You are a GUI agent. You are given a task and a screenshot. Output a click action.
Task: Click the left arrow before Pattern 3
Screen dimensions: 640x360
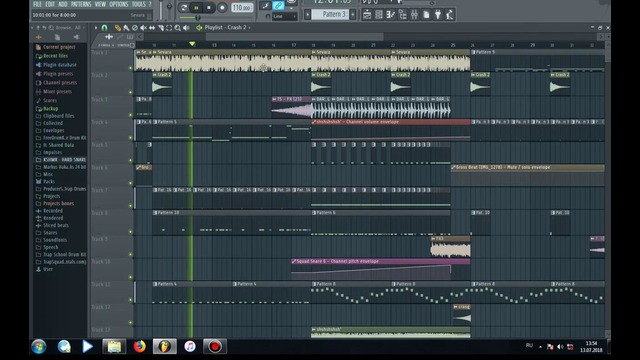(308, 15)
